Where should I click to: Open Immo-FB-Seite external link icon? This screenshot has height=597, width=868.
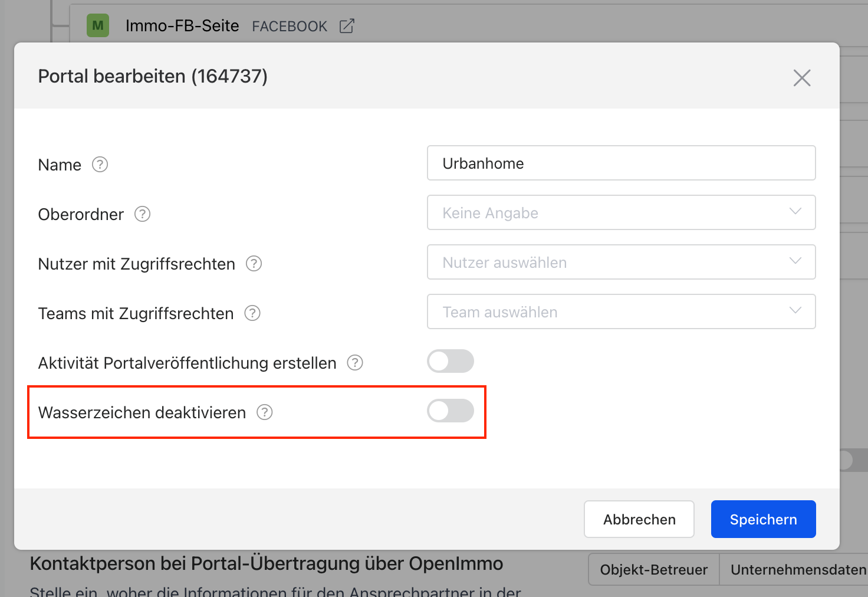coord(347,26)
